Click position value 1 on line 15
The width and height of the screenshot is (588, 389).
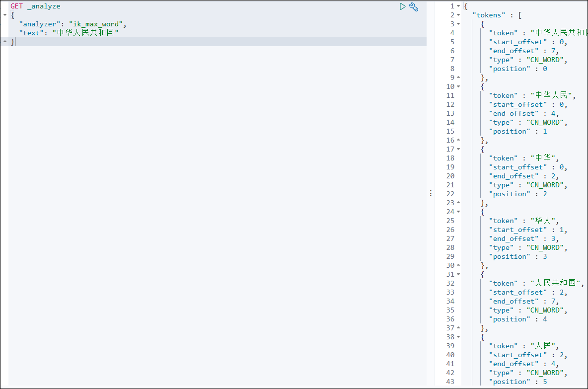(545, 132)
